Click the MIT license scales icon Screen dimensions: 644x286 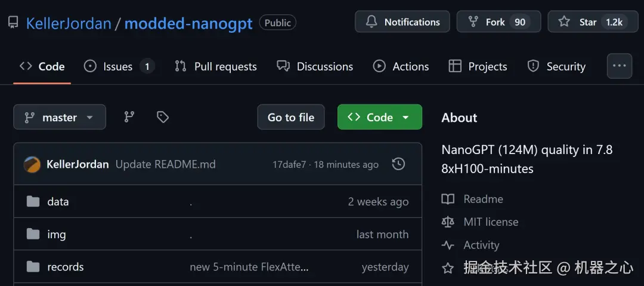(448, 222)
